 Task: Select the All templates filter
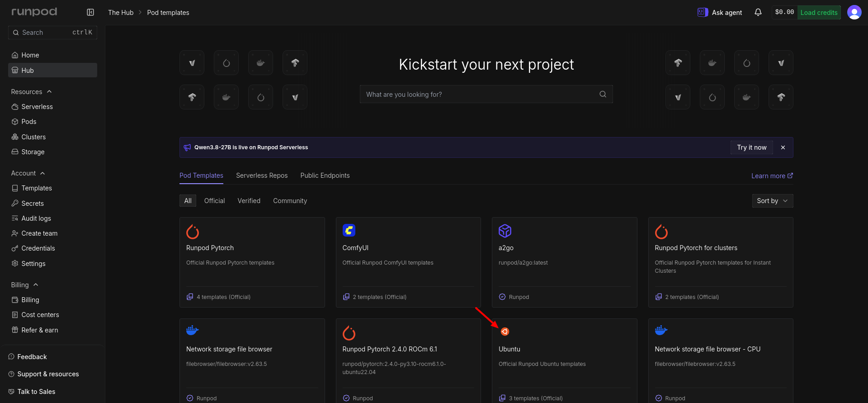[x=188, y=201]
